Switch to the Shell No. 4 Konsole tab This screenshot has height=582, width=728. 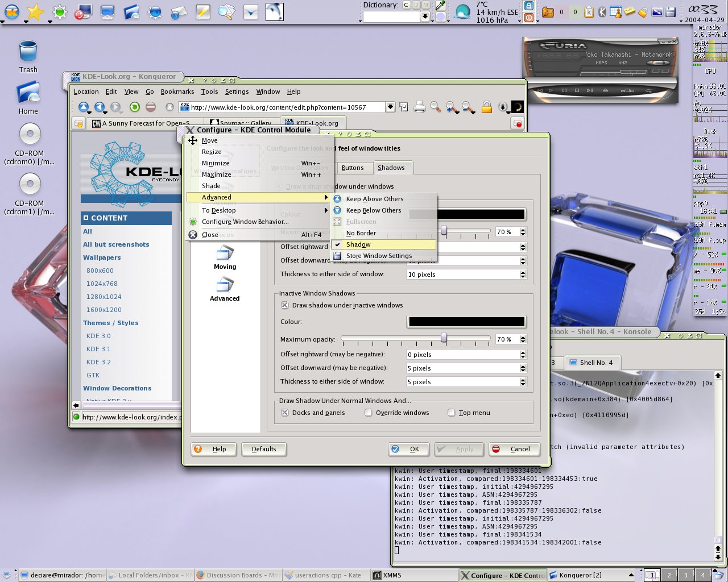click(592, 363)
